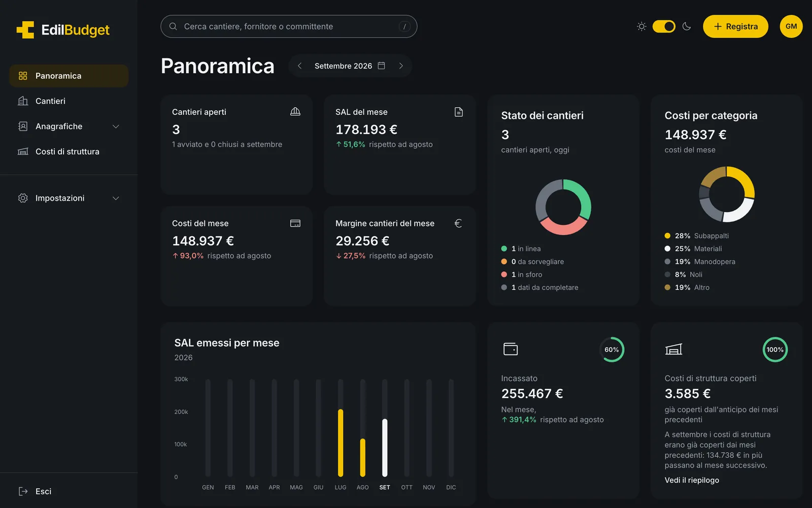Click the AGO bar in SAL chart
Screen dimensions: 812x508
tap(362, 457)
